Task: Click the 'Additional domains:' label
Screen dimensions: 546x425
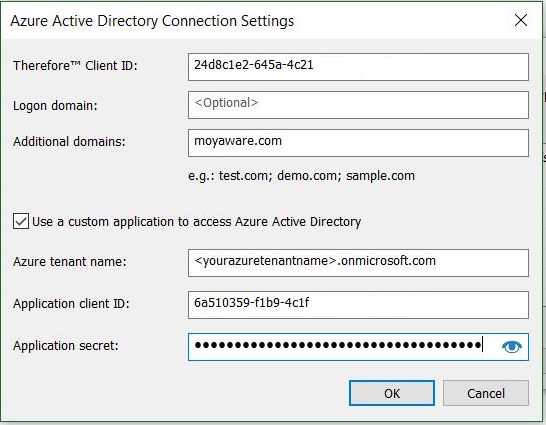Action: coord(69,142)
